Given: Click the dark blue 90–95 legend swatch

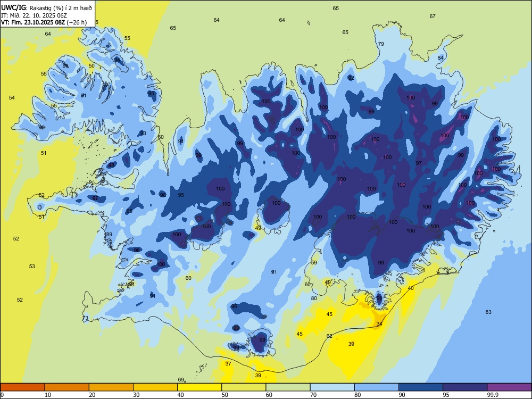Looking at the screenshot, I should pos(421,387).
